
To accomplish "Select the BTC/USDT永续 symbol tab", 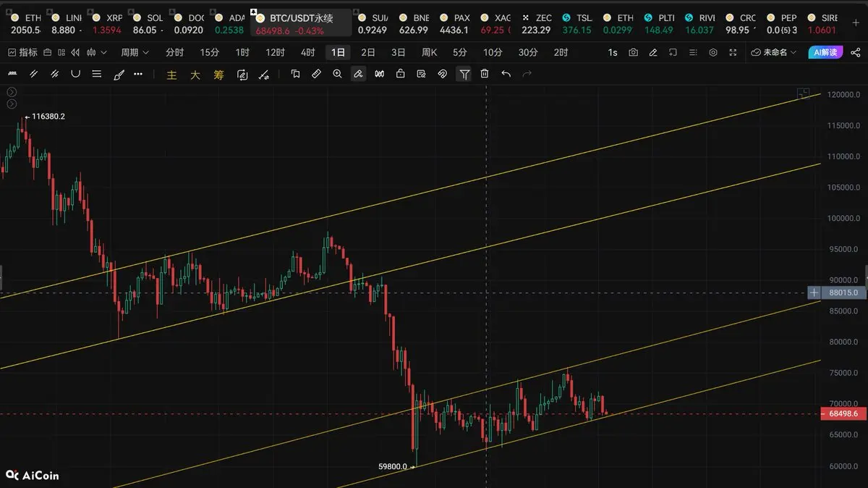I will (301, 24).
